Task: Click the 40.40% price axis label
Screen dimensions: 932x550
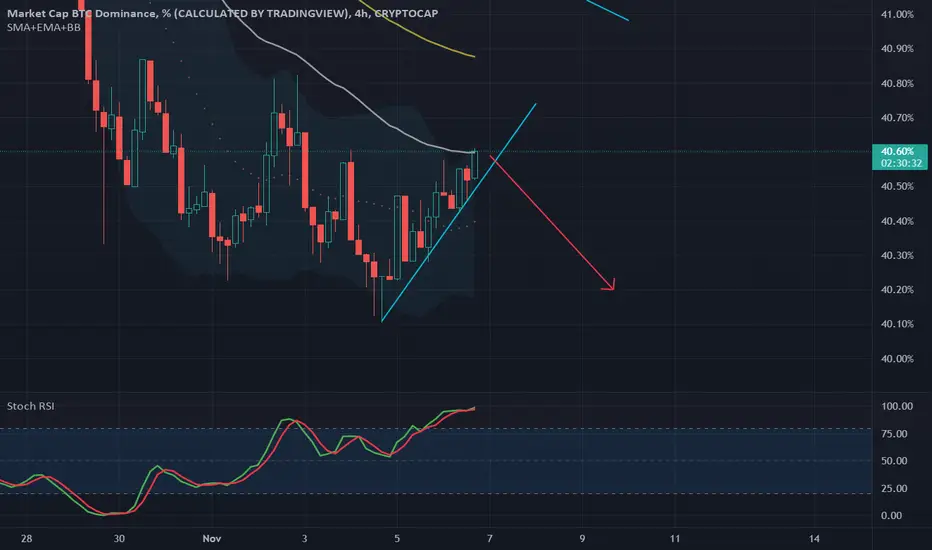Action: click(x=897, y=221)
